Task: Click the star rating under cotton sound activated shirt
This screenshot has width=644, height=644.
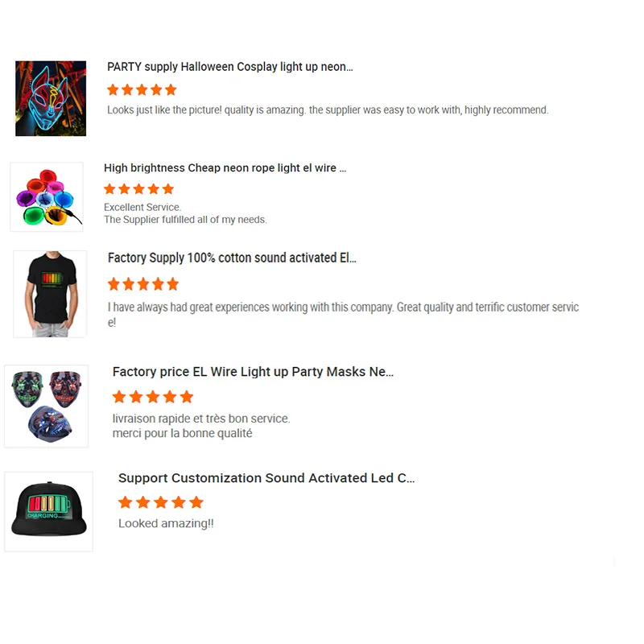Action: click(143, 284)
